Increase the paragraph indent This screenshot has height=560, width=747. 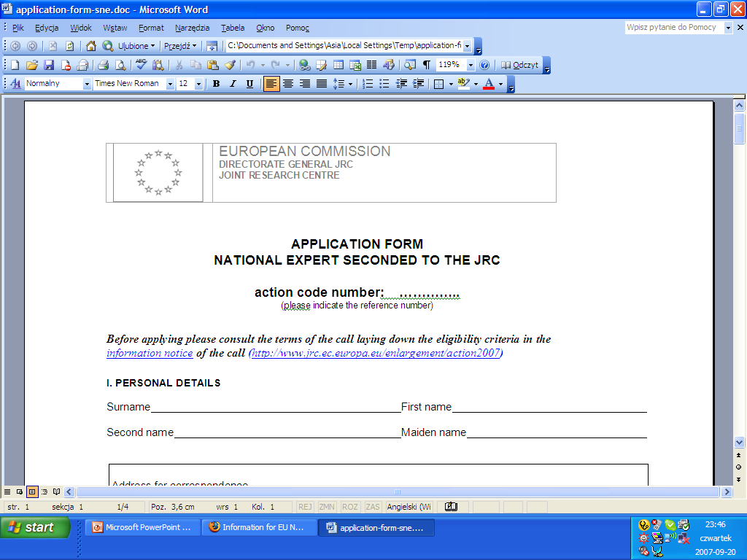click(418, 84)
